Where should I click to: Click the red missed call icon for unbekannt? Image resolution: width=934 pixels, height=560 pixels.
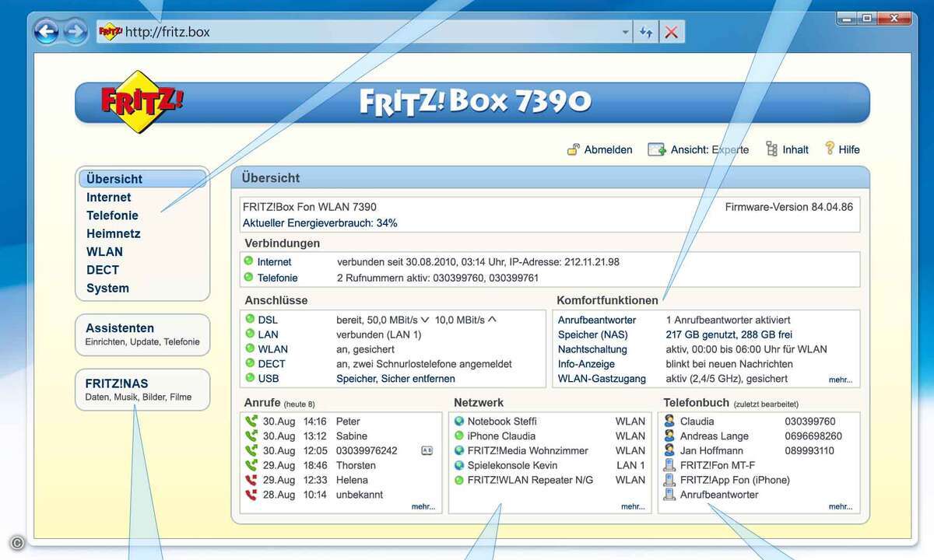251,495
